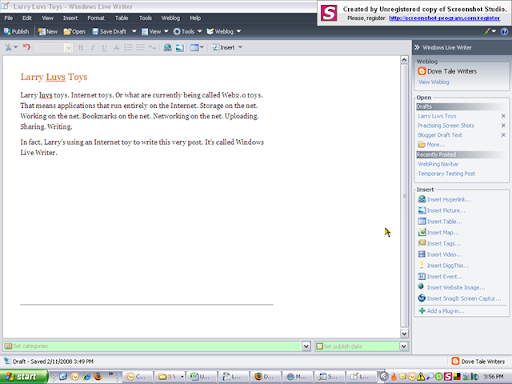Open the Help menu
This screenshot has width=512, height=384.
[195, 18]
